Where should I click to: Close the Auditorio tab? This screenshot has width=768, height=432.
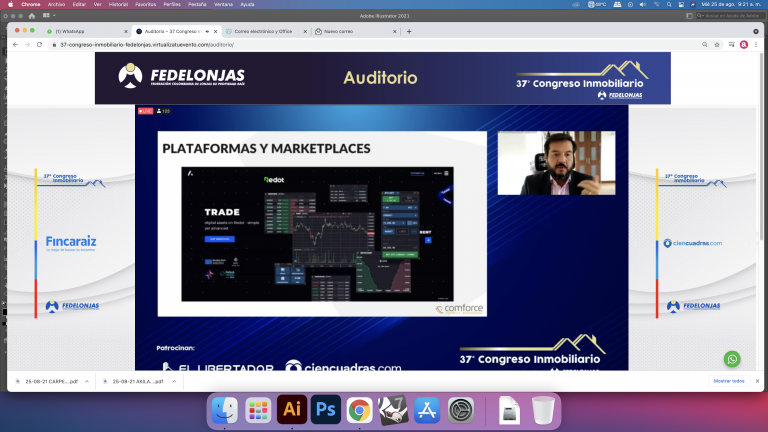pos(216,31)
